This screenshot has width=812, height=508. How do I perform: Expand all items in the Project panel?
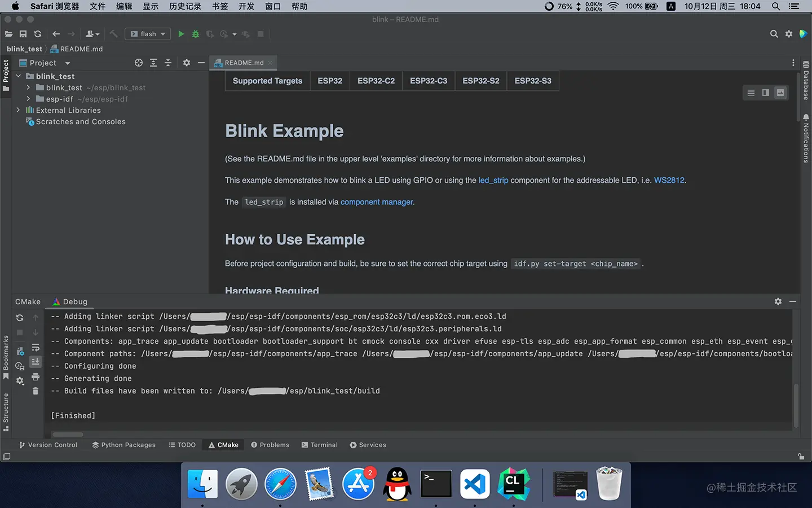coord(153,63)
